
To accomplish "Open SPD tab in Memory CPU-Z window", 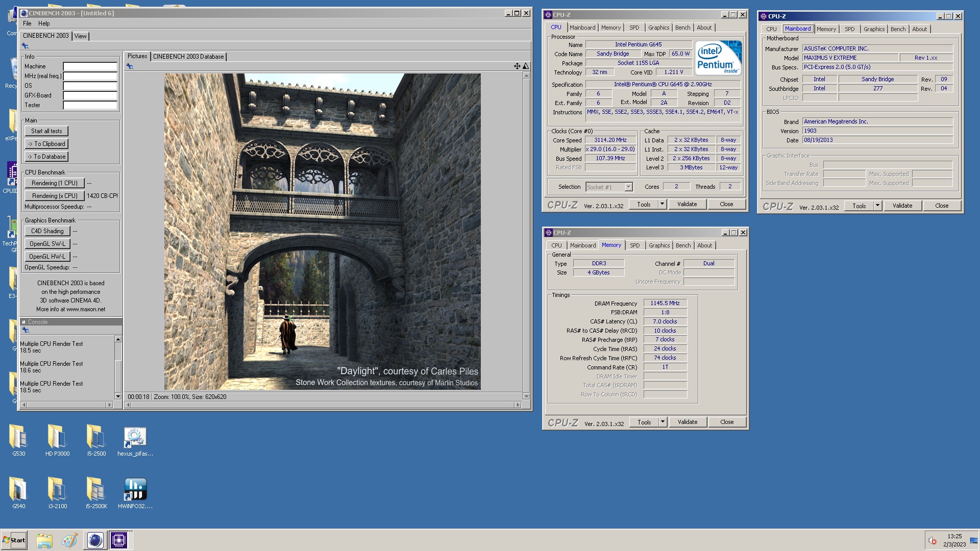I will [634, 245].
